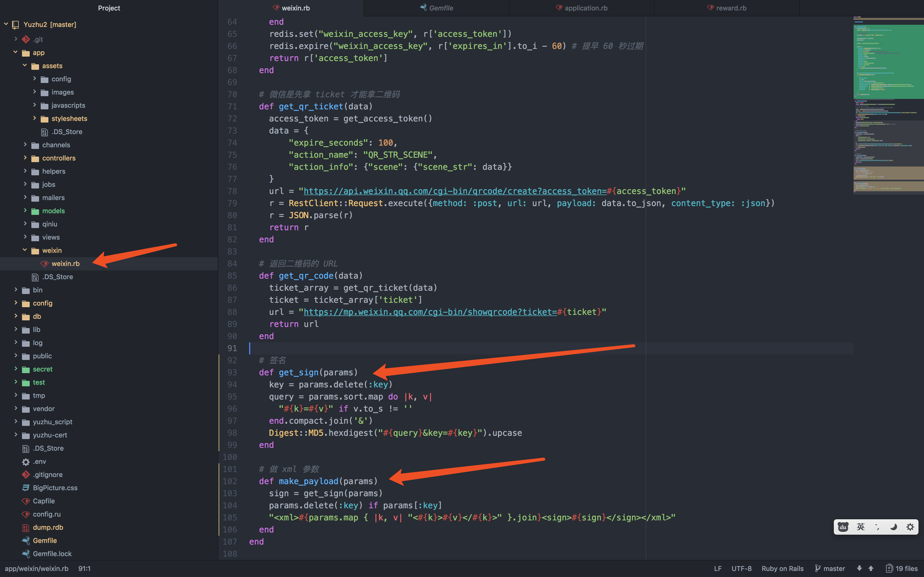924x577 pixels.
Task: Click the BigPicture.css file icon
Action: [26, 488]
